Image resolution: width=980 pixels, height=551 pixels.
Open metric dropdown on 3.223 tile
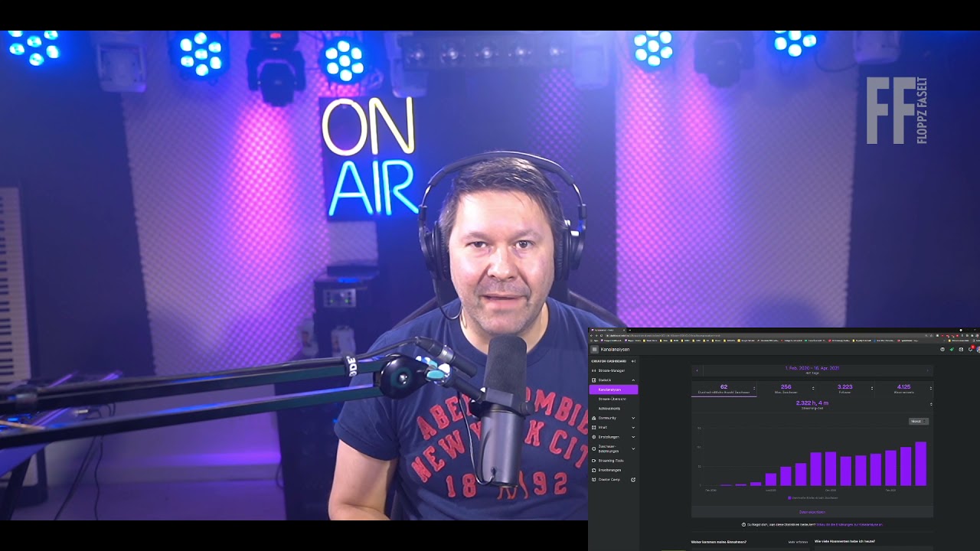872,388
